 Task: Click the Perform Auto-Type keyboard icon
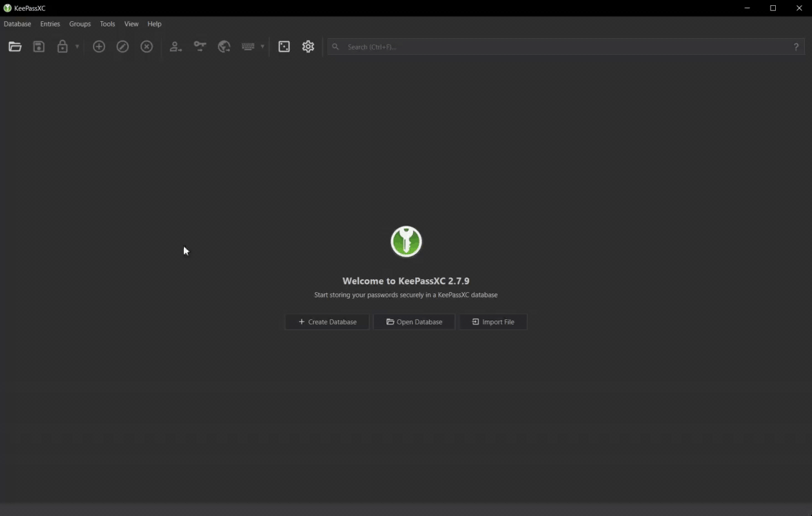pos(248,46)
